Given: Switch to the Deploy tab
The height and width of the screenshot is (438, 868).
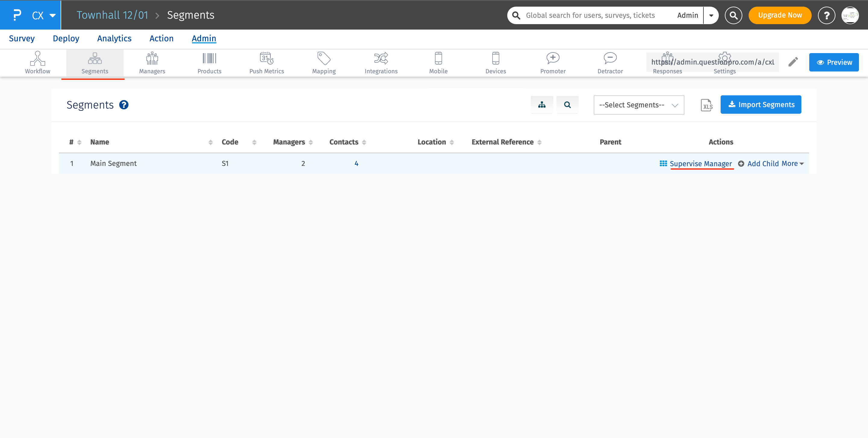Looking at the screenshot, I should pyautogui.click(x=66, y=38).
